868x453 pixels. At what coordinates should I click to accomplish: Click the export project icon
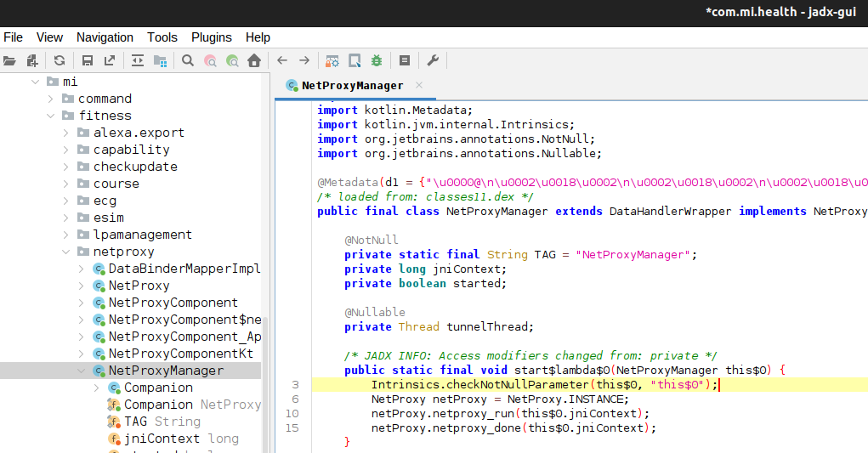[x=110, y=61]
